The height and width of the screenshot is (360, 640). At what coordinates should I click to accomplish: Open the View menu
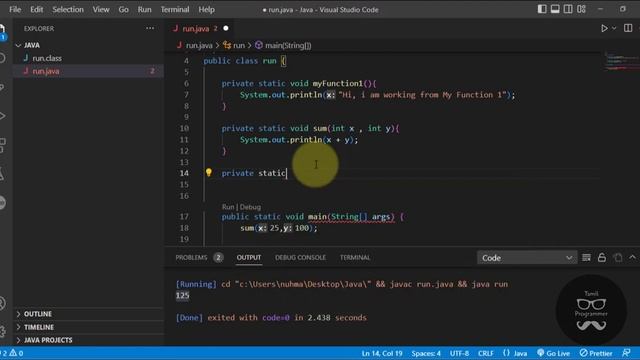(x=100, y=9)
